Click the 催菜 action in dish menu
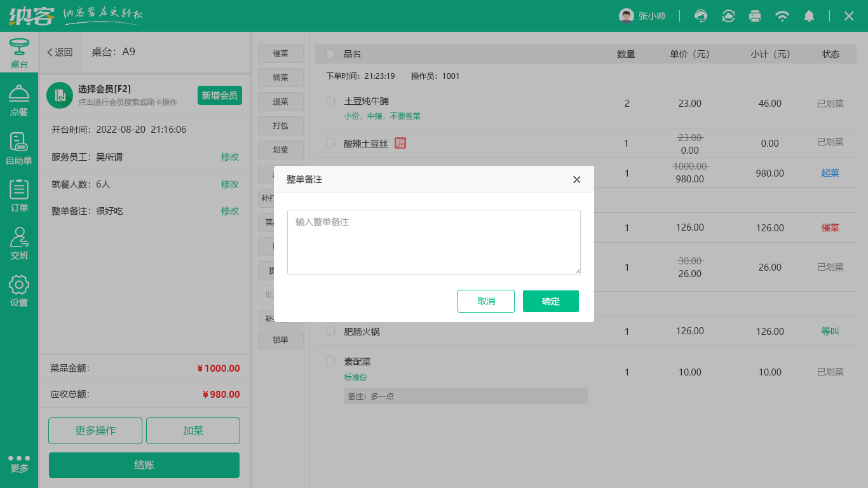The height and width of the screenshot is (488, 868). pos(280,53)
